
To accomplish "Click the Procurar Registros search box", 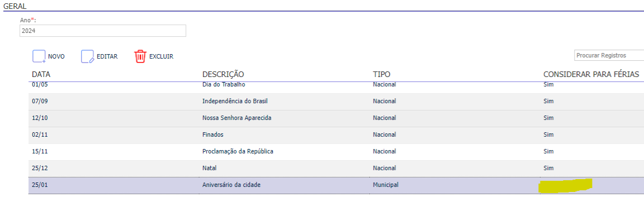I will pos(609,55).
